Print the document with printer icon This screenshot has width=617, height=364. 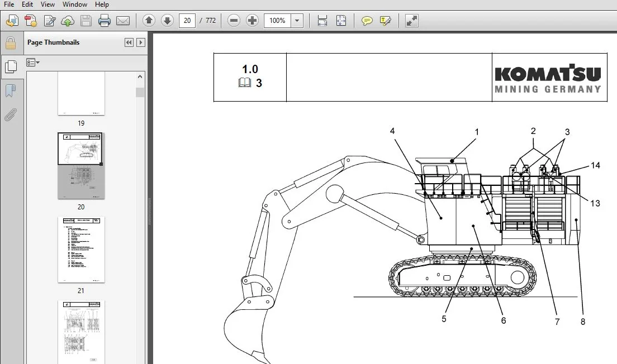[x=105, y=21]
